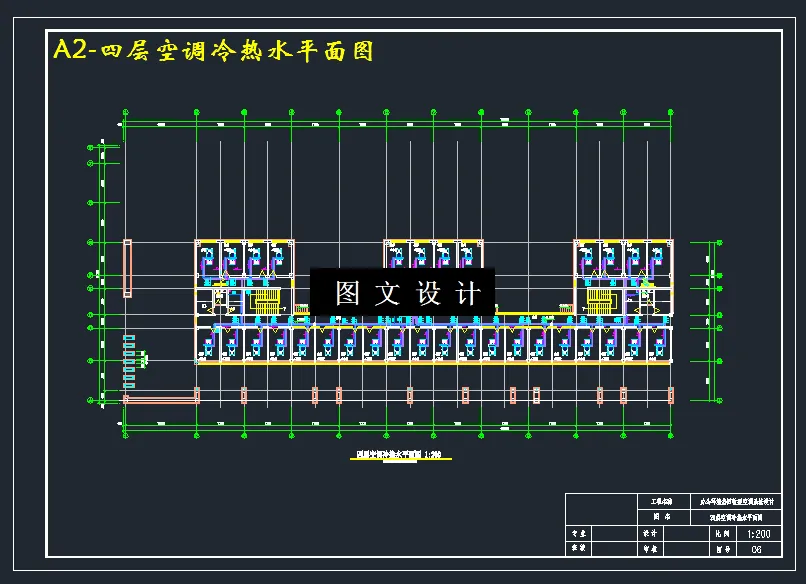806x584 pixels.
Task: Select the staircase symbol on the right wing
Action: tap(601, 300)
